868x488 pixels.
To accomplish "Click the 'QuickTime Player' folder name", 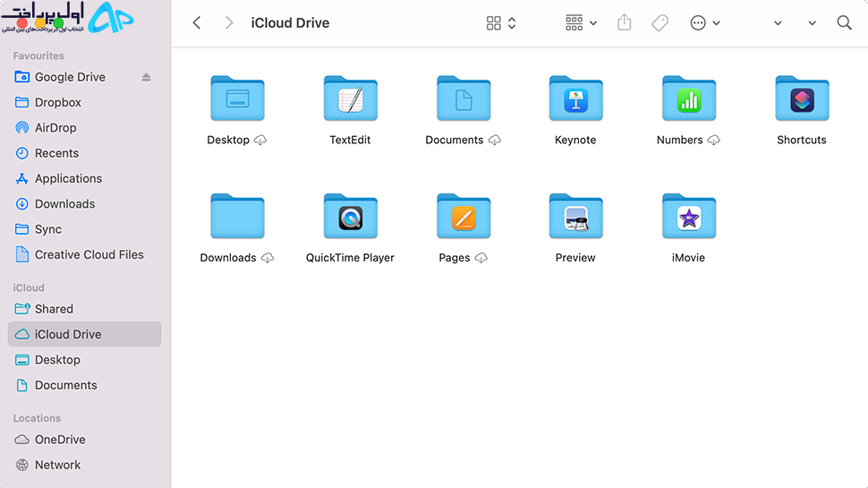I will 350,258.
